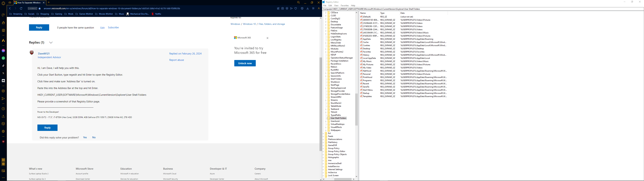The height and width of the screenshot is (181, 644).
Task: Open WhatsApp in the sidebar
Action: pos(3,58)
